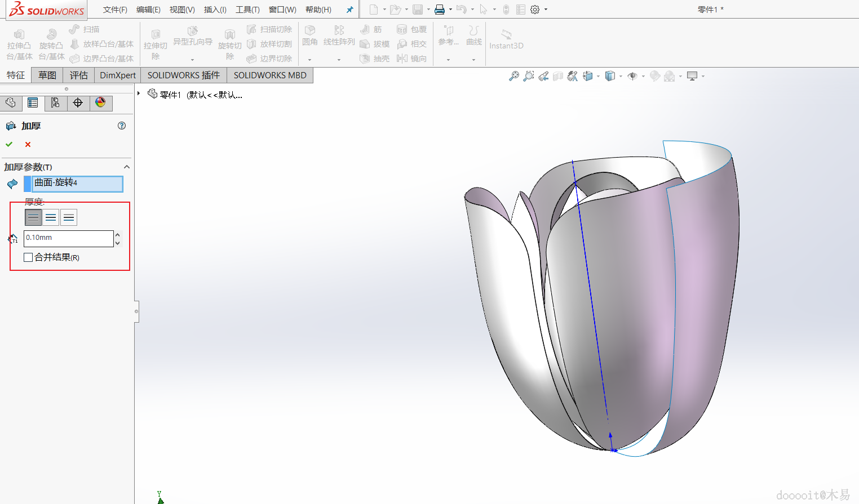Click the thickness value field 0.10mm
The width and height of the screenshot is (859, 504).
click(68, 238)
